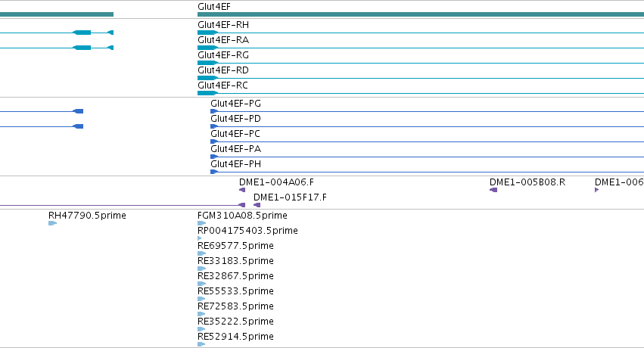The image size is (644, 348).
Task: Select the FGM310A08.5prime EST label
Action: tap(242, 216)
